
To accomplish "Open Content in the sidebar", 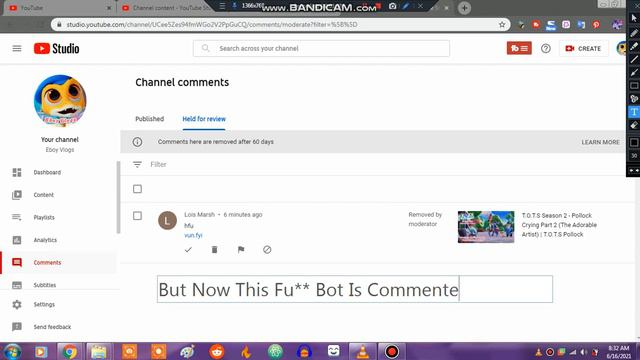I will click(x=43, y=195).
